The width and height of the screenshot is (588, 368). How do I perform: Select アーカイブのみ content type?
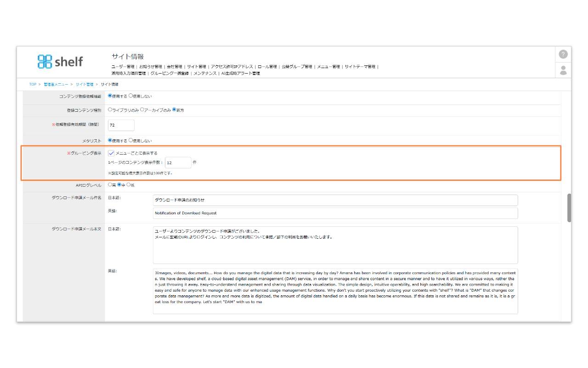142,110
